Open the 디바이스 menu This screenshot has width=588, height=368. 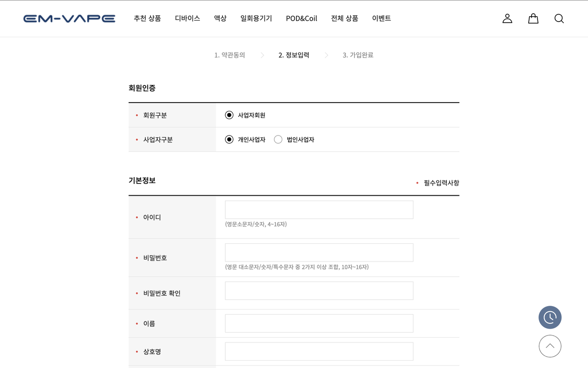[x=188, y=18]
